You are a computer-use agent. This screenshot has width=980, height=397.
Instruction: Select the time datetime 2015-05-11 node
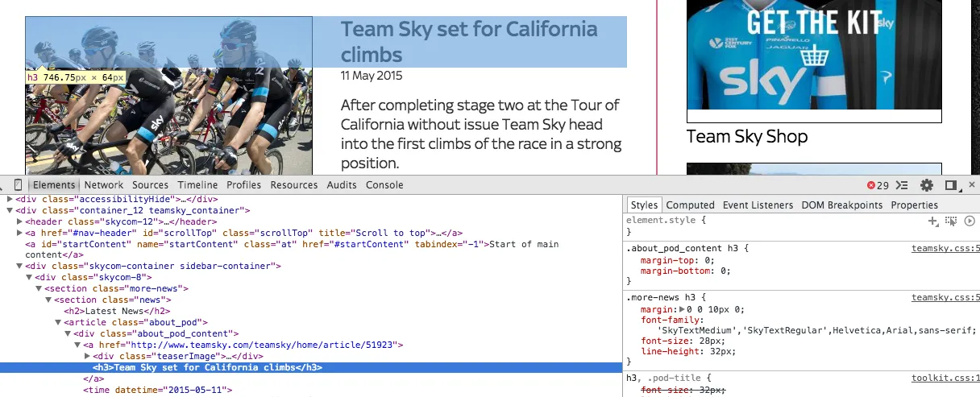(x=157, y=390)
